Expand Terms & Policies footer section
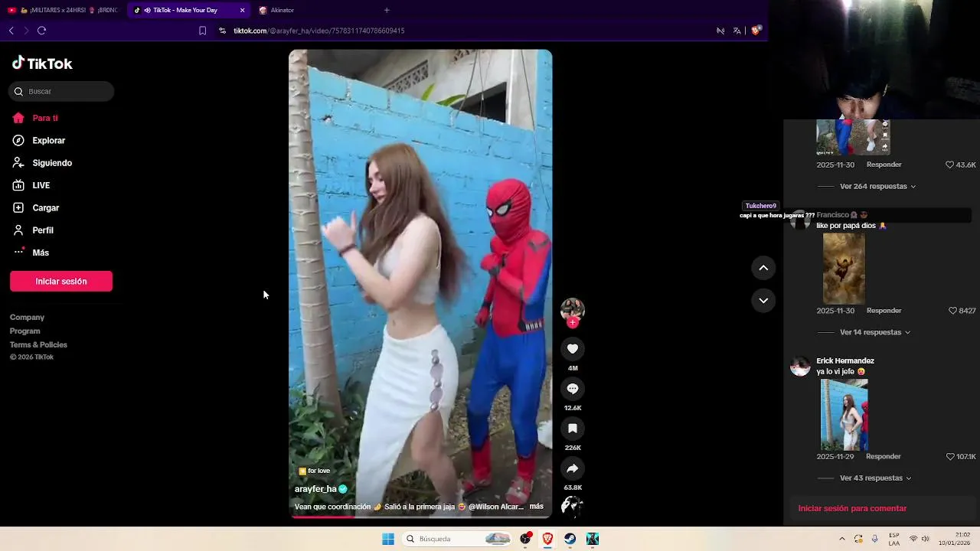The image size is (980, 551). click(38, 344)
